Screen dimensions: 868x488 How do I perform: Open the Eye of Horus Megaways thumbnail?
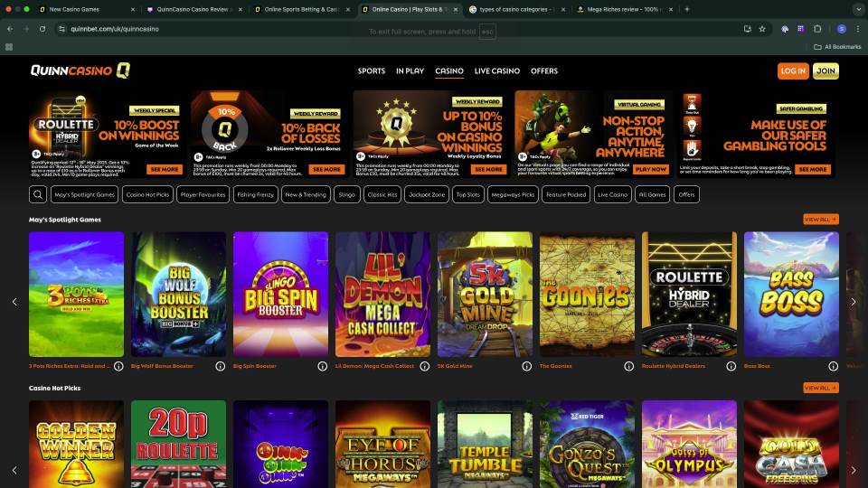(382, 444)
